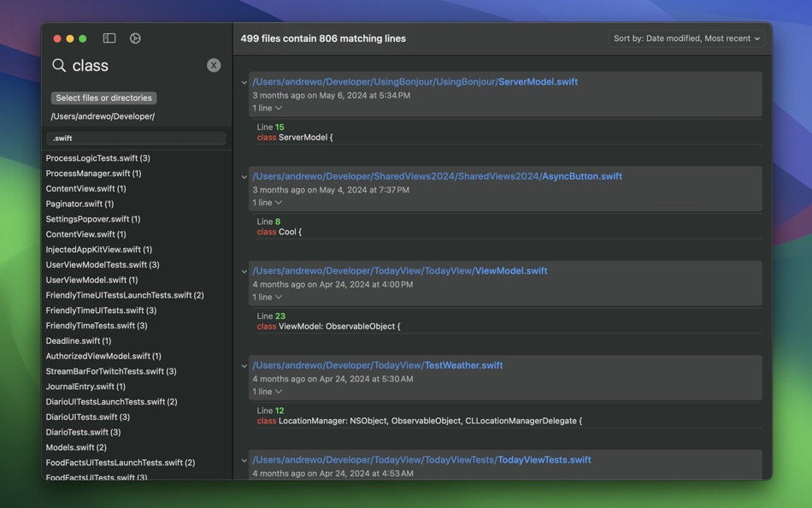Open the AsyncButton.swift file path link

tap(437, 176)
